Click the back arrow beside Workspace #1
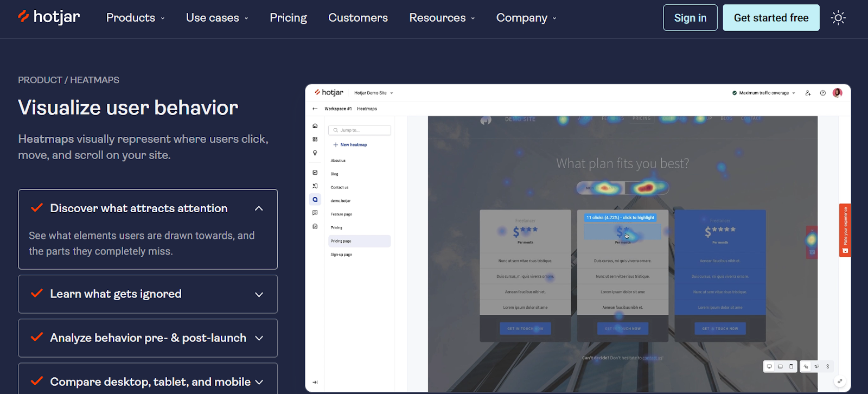Image resolution: width=868 pixels, height=394 pixels. [315, 109]
